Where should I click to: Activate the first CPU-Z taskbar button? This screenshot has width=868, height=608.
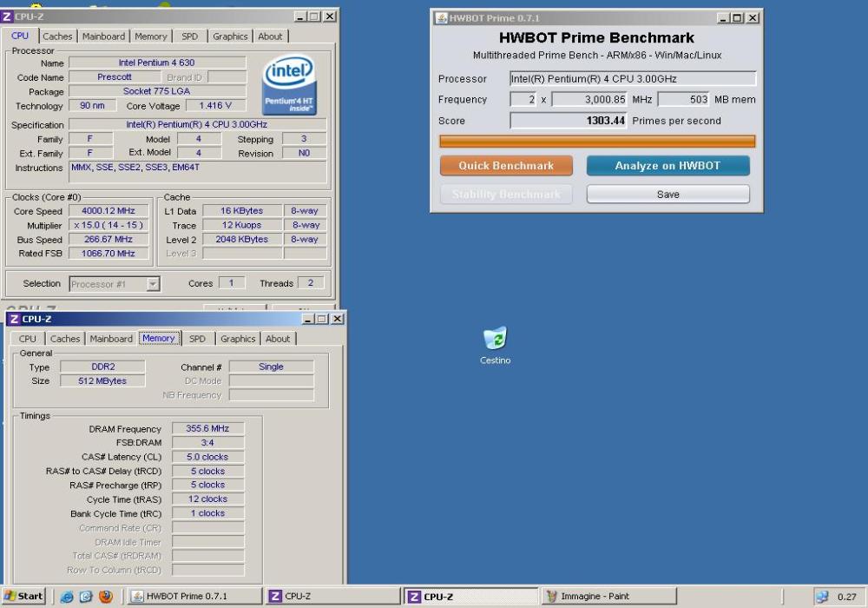333,597
